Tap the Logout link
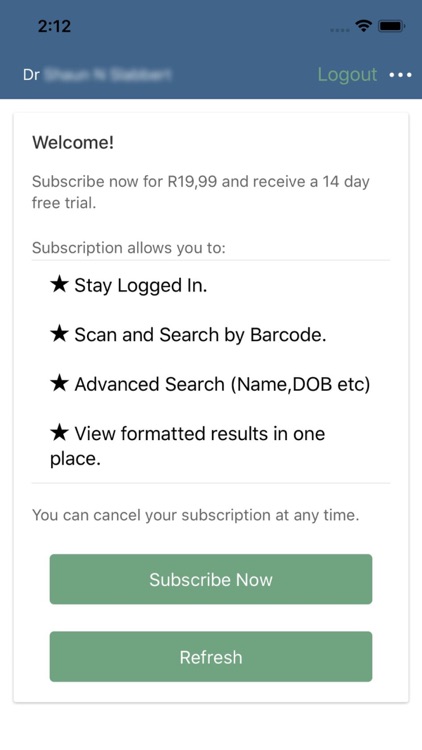Screen dimensions: 422x750 point(347,75)
